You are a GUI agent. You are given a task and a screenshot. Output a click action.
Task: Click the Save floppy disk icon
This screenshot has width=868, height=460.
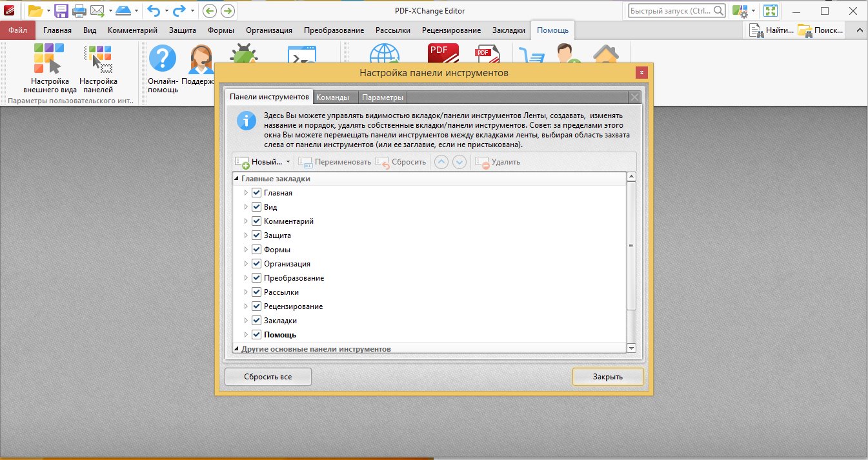click(61, 11)
